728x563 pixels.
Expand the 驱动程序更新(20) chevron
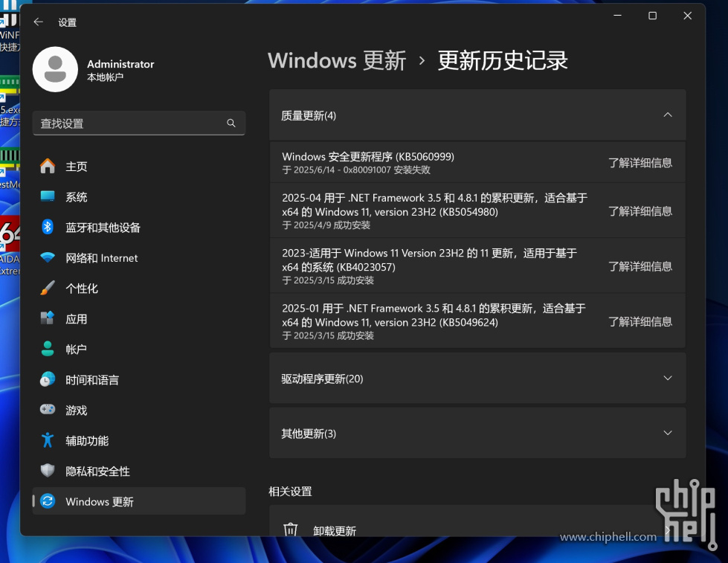point(668,378)
